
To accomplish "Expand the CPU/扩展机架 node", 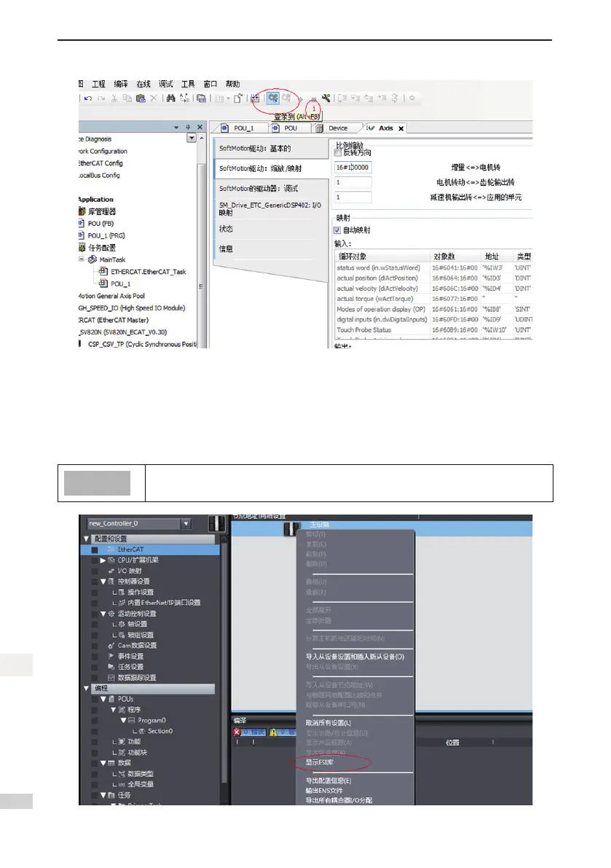I will 103,560.
